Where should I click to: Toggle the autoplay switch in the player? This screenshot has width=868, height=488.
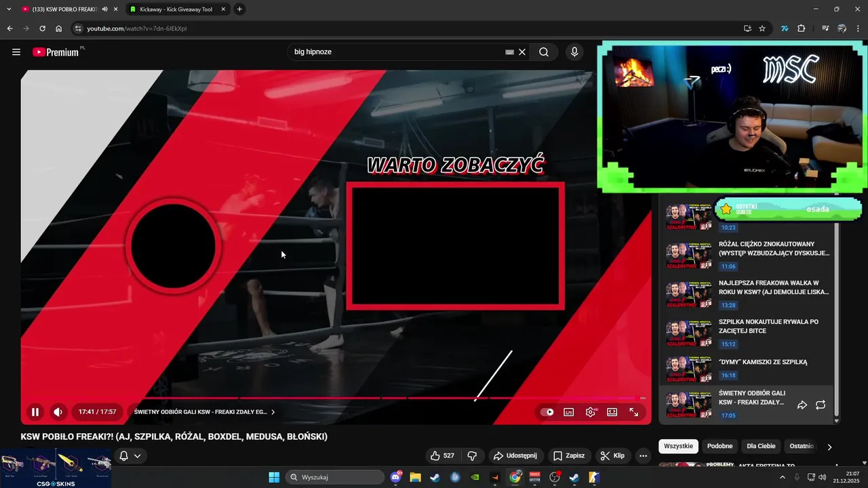pyautogui.click(x=547, y=412)
